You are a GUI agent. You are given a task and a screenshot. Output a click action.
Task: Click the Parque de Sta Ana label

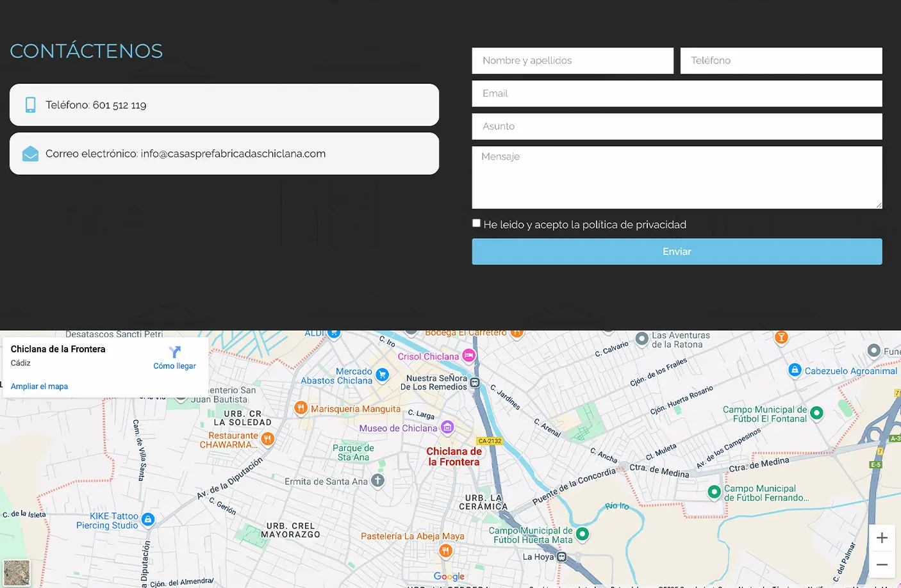click(353, 452)
